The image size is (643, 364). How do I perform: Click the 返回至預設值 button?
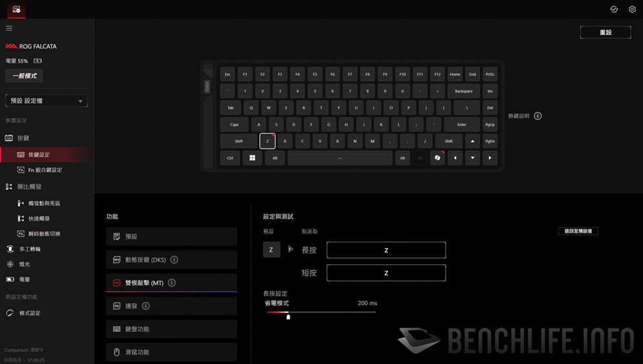coord(578,231)
